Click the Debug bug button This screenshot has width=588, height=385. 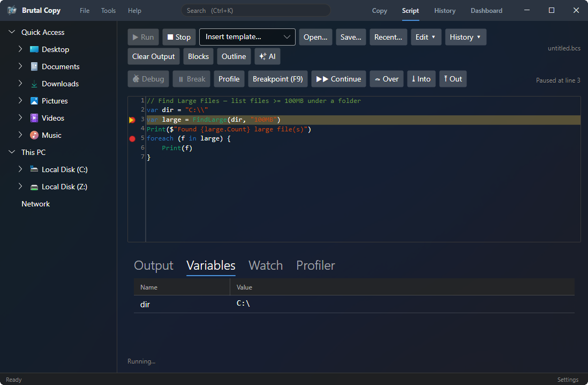tap(148, 79)
